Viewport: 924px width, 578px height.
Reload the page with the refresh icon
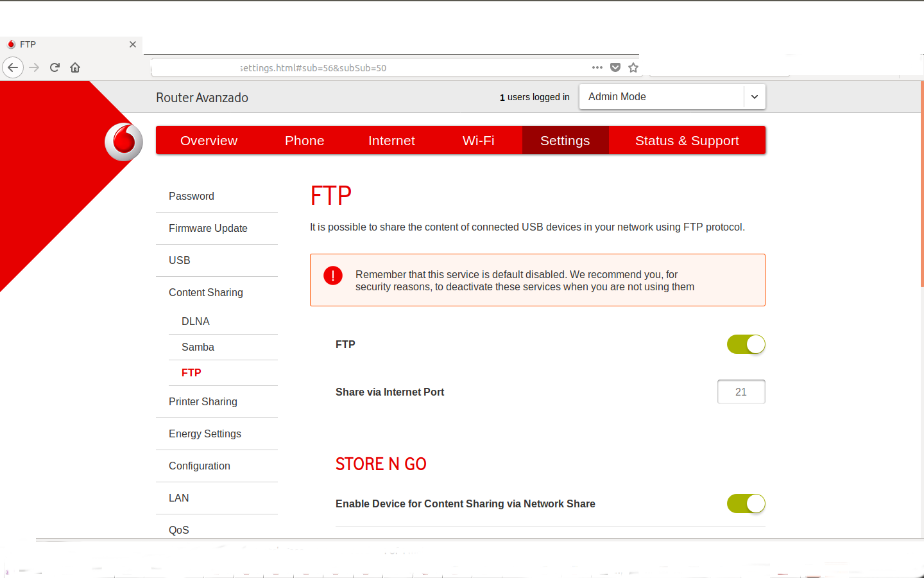pos(55,67)
